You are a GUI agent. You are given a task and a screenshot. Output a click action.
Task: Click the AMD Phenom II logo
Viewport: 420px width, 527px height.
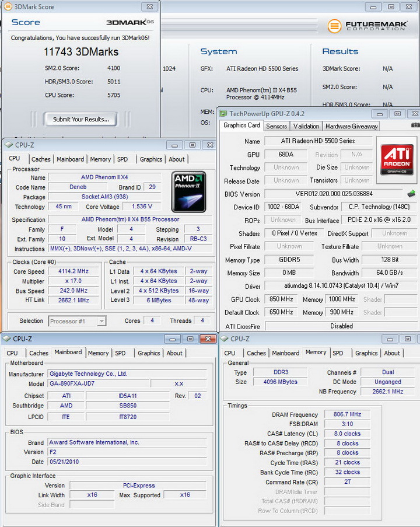click(188, 192)
